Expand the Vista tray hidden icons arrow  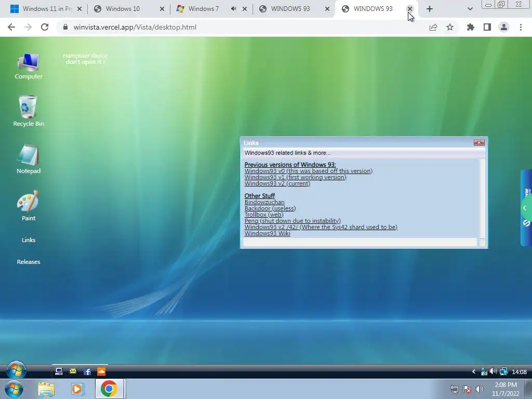pyautogui.click(x=474, y=372)
